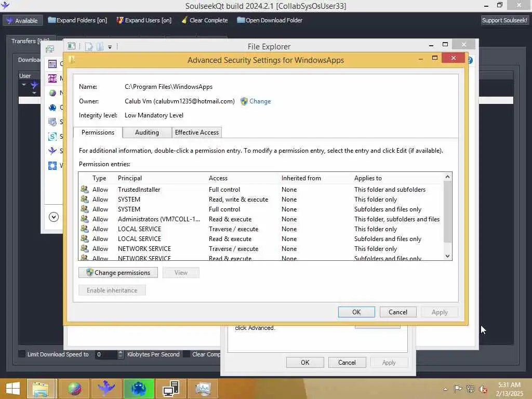
Task: Click the Change permissions button
Action: point(118,272)
